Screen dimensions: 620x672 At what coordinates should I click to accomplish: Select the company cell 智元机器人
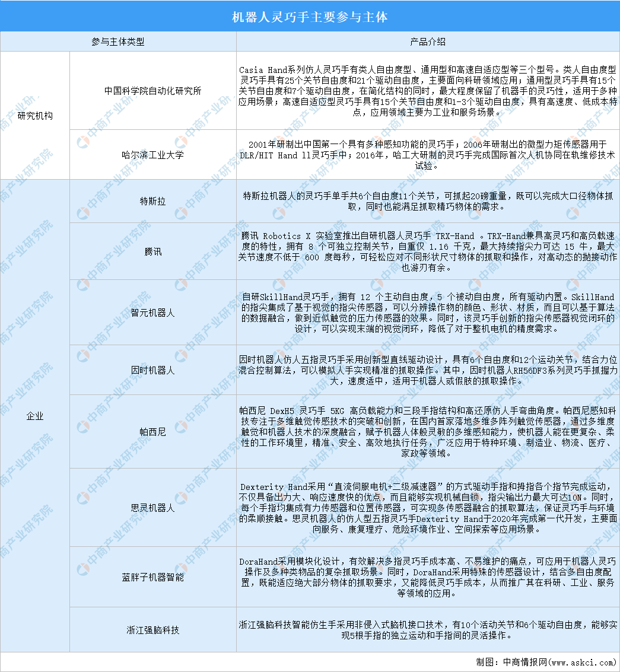153,313
